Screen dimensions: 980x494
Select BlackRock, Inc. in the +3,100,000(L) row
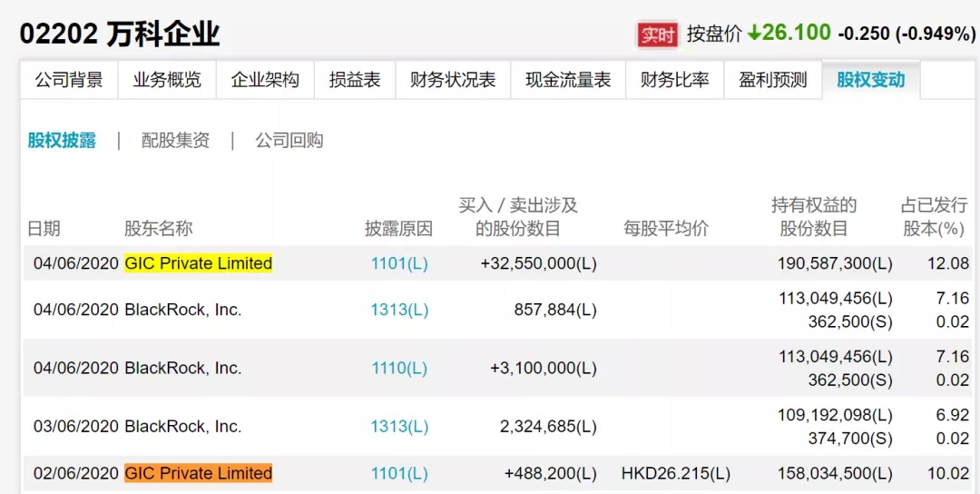click(183, 369)
